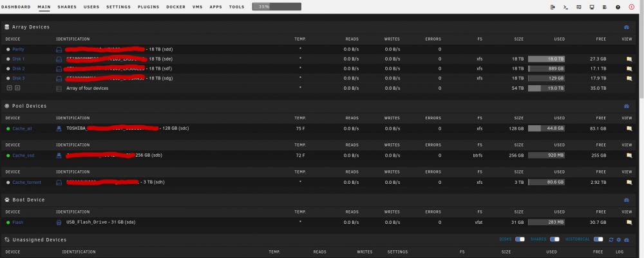Open the SETTINGS tab

coord(118,7)
